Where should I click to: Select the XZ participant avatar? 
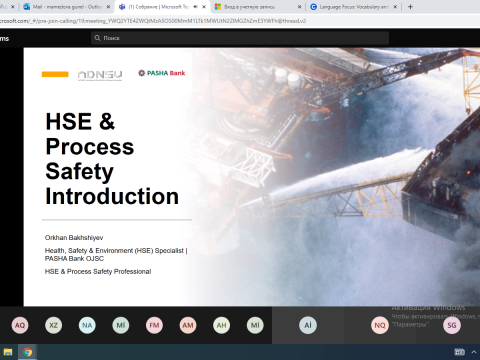coord(54,325)
